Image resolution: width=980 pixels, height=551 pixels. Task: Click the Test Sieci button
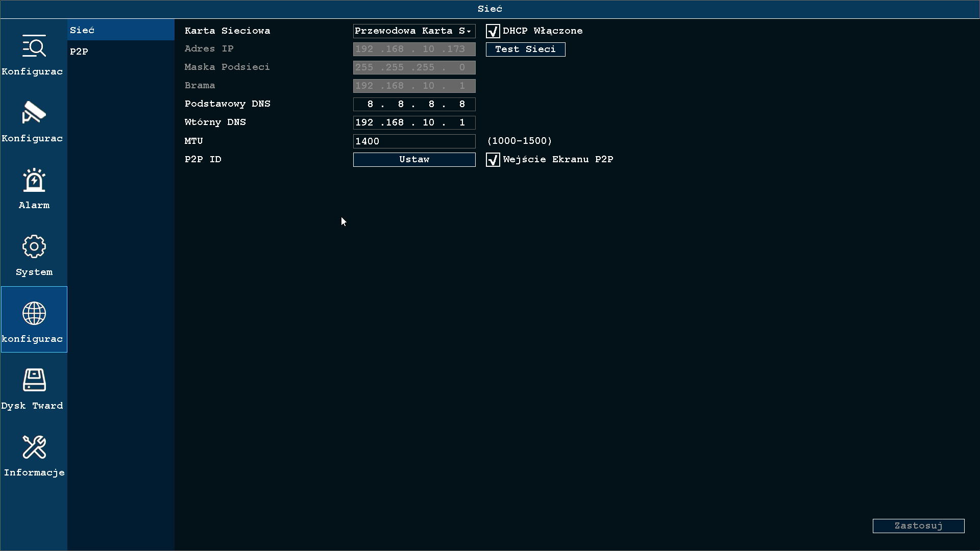coord(525,49)
